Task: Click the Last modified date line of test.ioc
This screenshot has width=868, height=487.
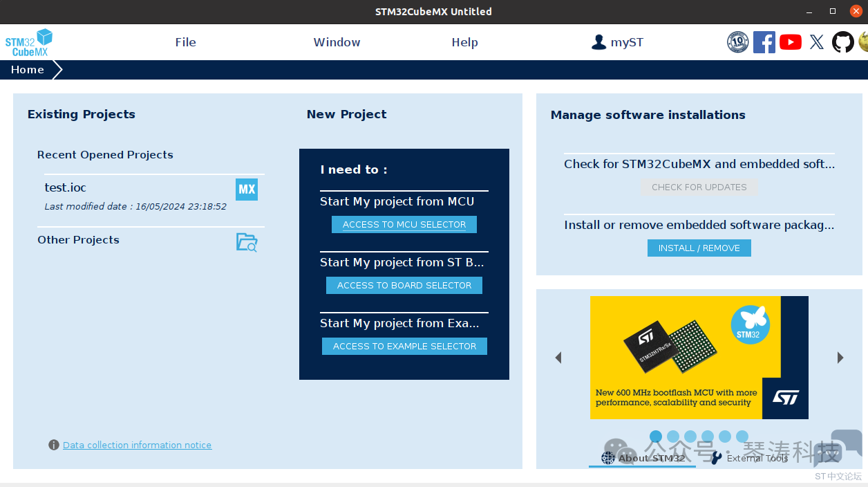Action: pos(135,206)
